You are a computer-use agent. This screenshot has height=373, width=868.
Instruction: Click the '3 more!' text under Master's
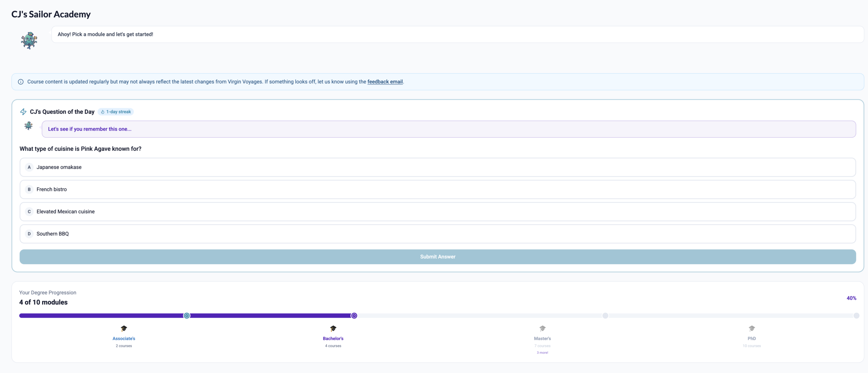pos(542,353)
